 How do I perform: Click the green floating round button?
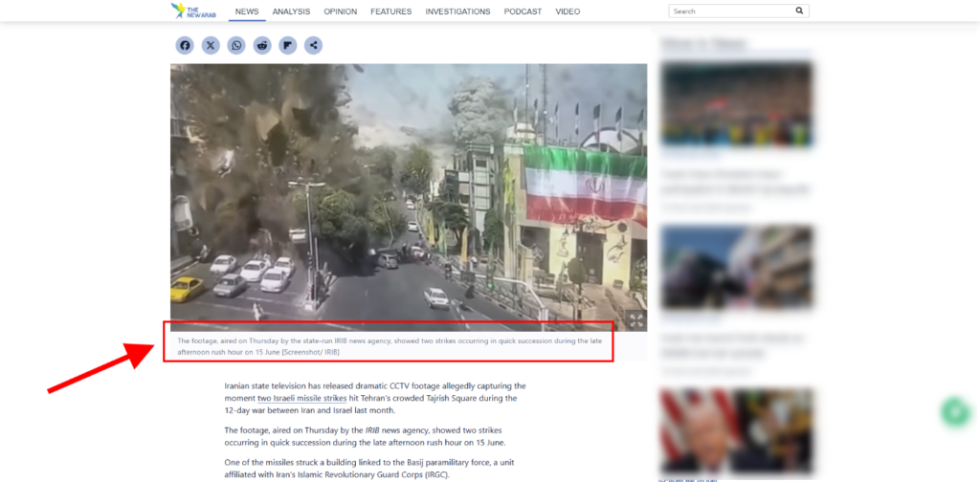(x=954, y=411)
